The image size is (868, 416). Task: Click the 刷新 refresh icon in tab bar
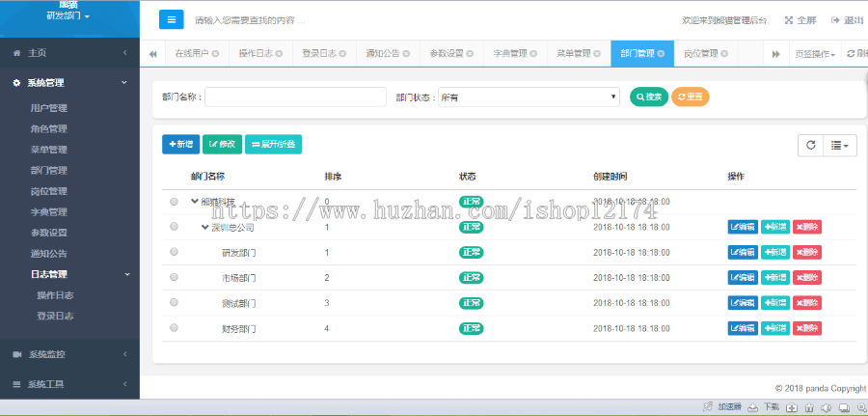coord(851,54)
